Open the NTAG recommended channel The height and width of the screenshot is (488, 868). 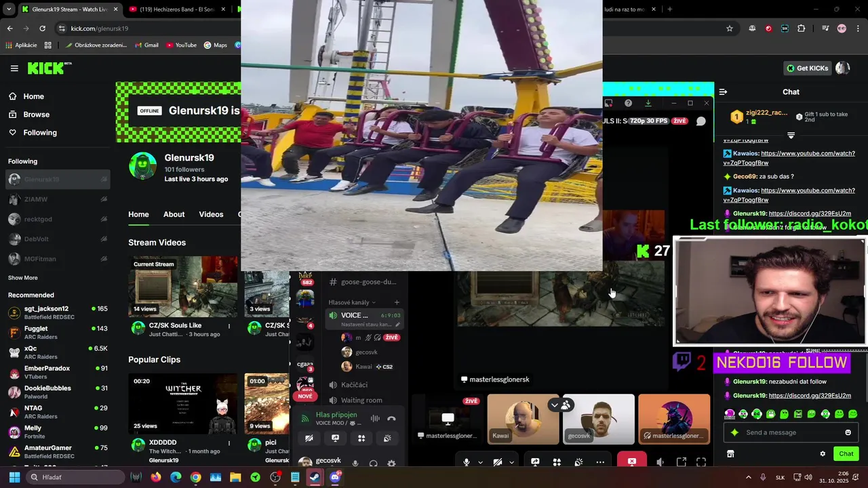pyautogui.click(x=58, y=411)
